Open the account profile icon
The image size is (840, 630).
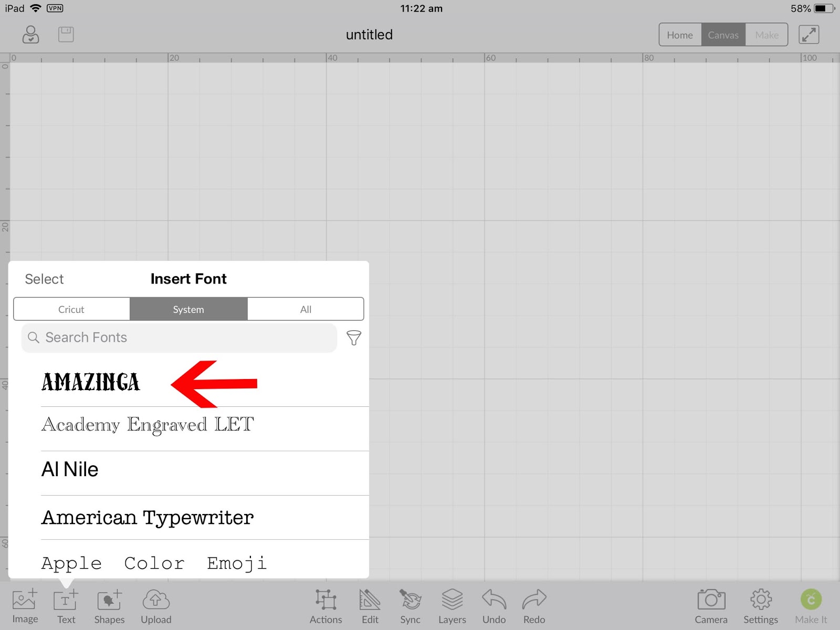click(30, 35)
